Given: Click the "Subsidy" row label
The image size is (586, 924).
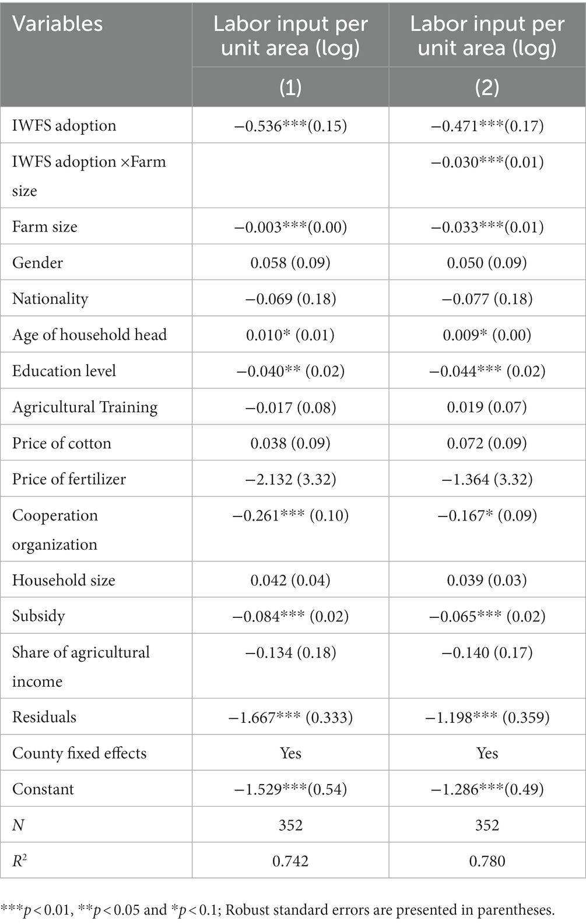Looking at the screenshot, I should (x=38, y=616).
